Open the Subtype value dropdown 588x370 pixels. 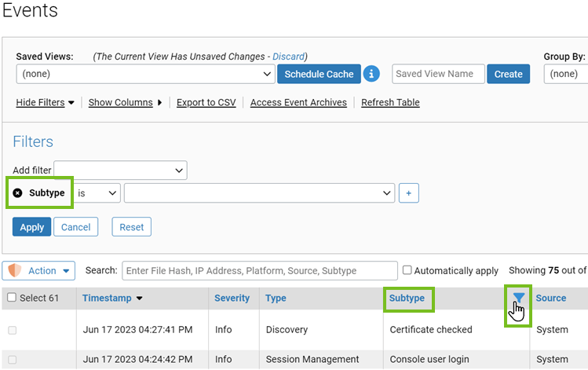coord(260,193)
